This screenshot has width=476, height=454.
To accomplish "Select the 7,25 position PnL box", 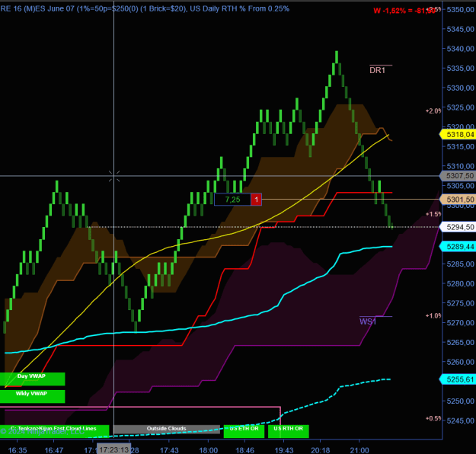I will click(x=232, y=200).
